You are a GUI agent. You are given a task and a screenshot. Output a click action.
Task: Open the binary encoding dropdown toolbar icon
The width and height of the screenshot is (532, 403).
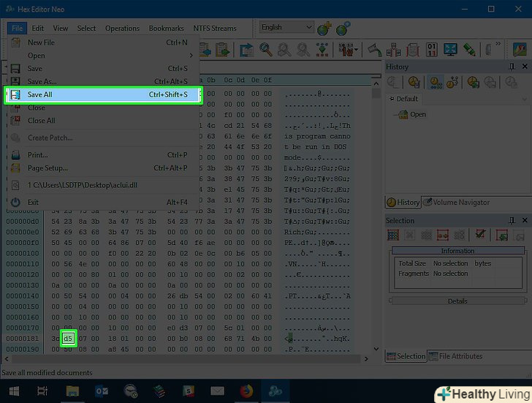(348, 50)
